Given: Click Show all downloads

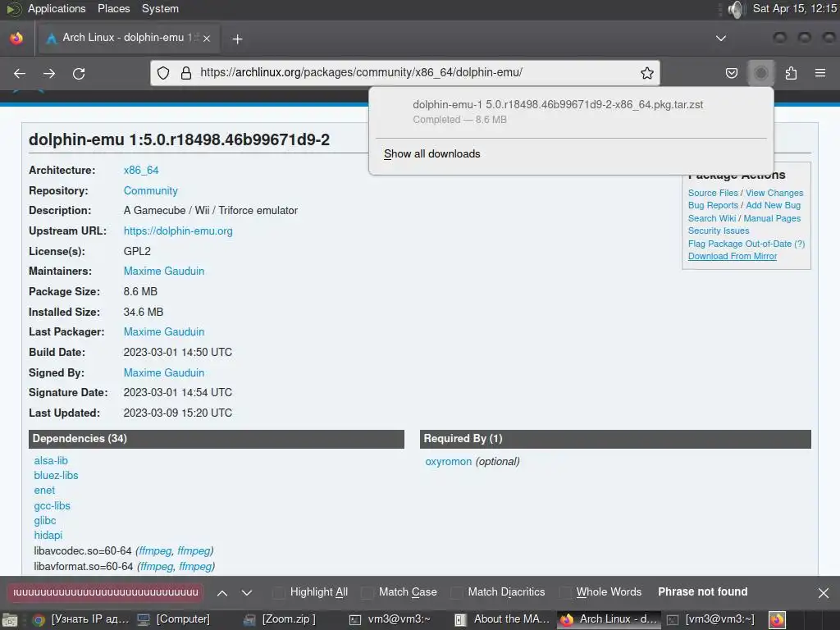Looking at the screenshot, I should coord(431,153).
